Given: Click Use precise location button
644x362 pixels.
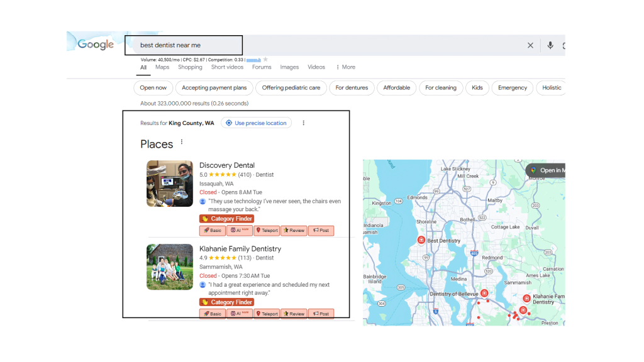Looking at the screenshot, I should pos(257,123).
